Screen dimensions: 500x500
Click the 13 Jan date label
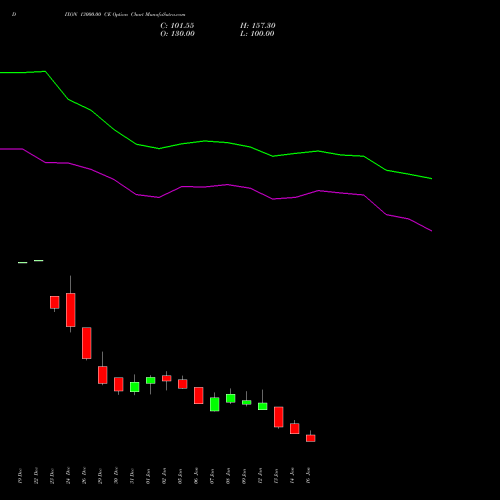(x=276, y=476)
